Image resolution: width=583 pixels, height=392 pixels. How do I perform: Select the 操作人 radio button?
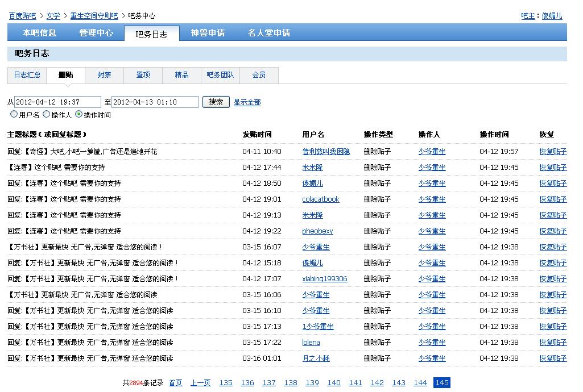pos(46,114)
